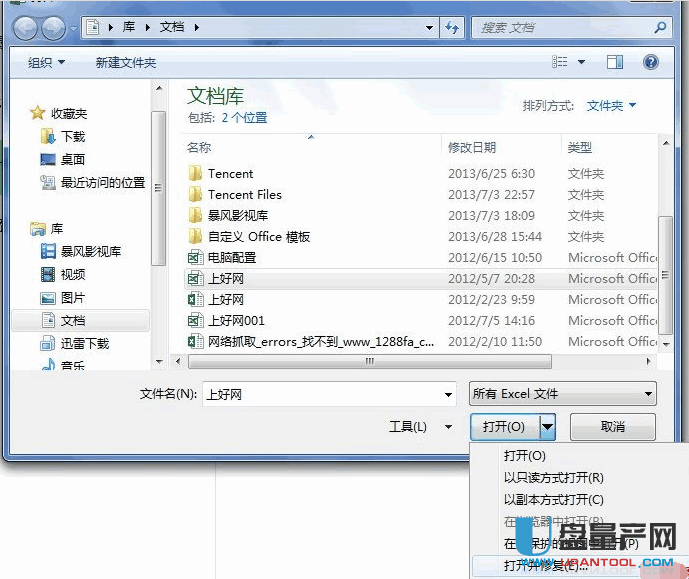Select 上好网 file dated 2012/2/23 9:59

(x=421, y=300)
